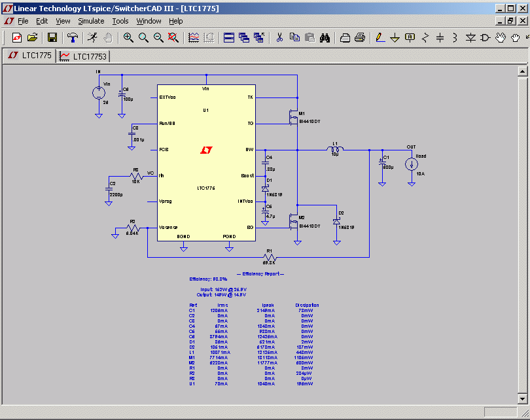Select the Place Diode tool
Screen dimensions: 530x420
coord(470,37)
